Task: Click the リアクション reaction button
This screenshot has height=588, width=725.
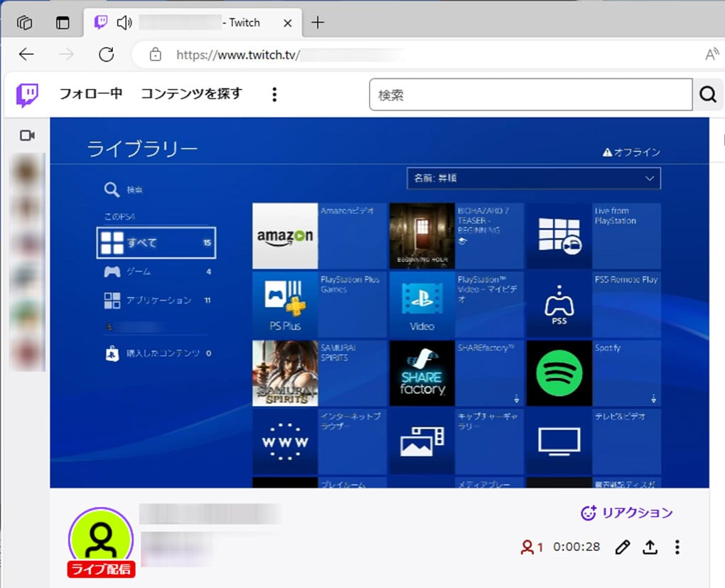Action: [626, 513]
